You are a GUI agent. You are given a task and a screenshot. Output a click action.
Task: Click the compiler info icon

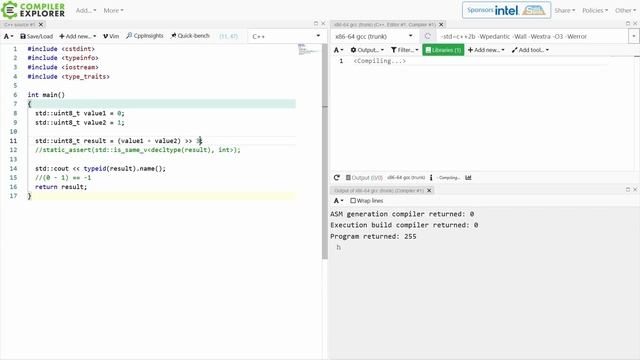click(431, 178)
